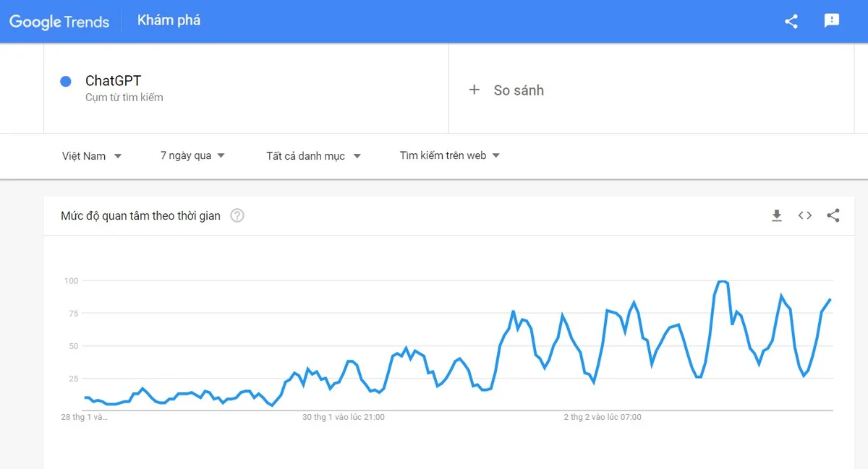
Task: Click the share icon in the header
Action: tap(791, 21)
